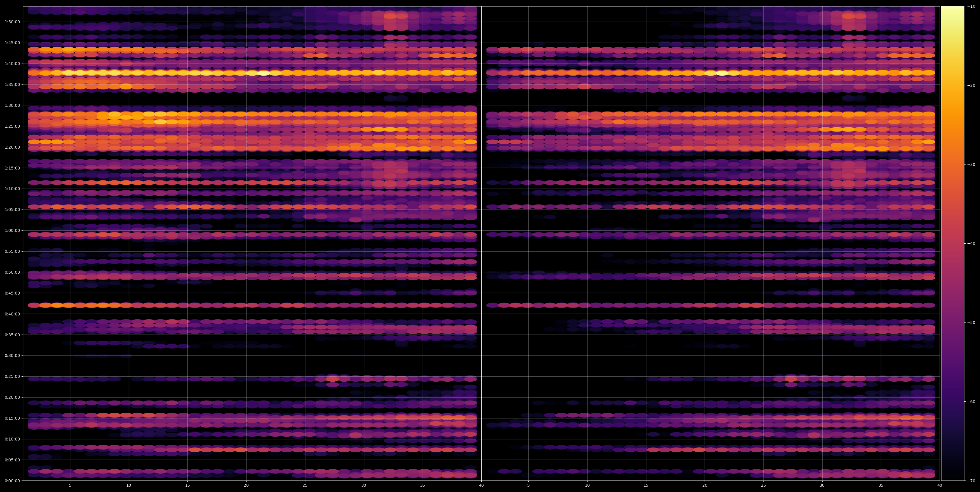
Task: Click the inferno colorbar gradient strip
Action: 953,244
